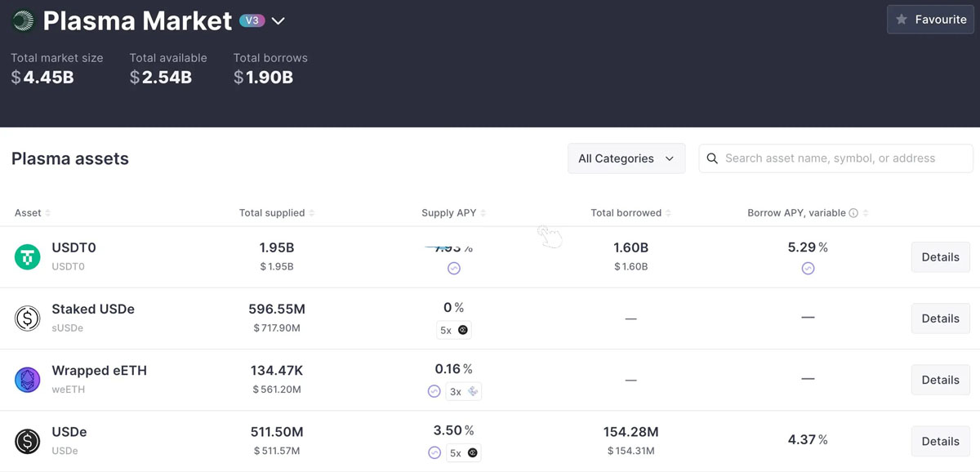Click the USDe token icon
The width and height of the screenshot is (980, 472).
pyautogui.click(x=27, y=440)
